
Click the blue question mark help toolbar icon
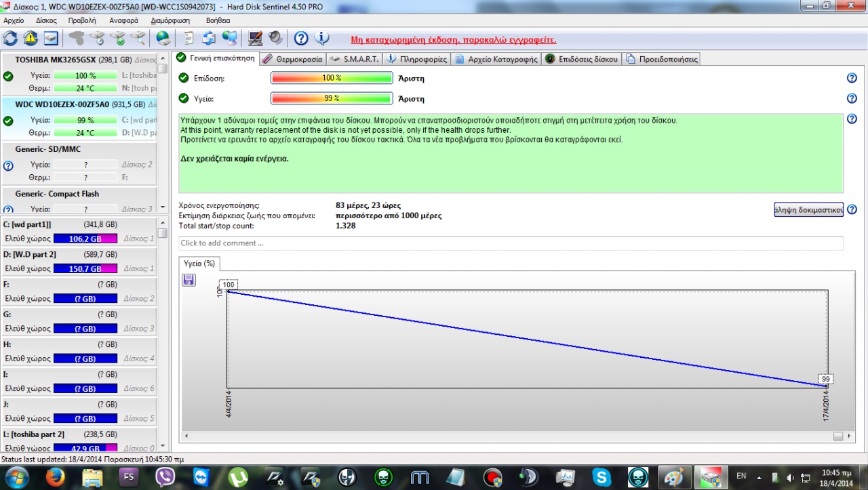tap(301, 38)
